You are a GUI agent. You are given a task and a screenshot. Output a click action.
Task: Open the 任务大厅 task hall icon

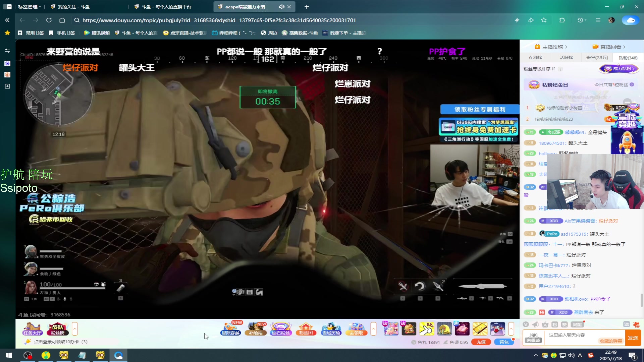[33, 328]
